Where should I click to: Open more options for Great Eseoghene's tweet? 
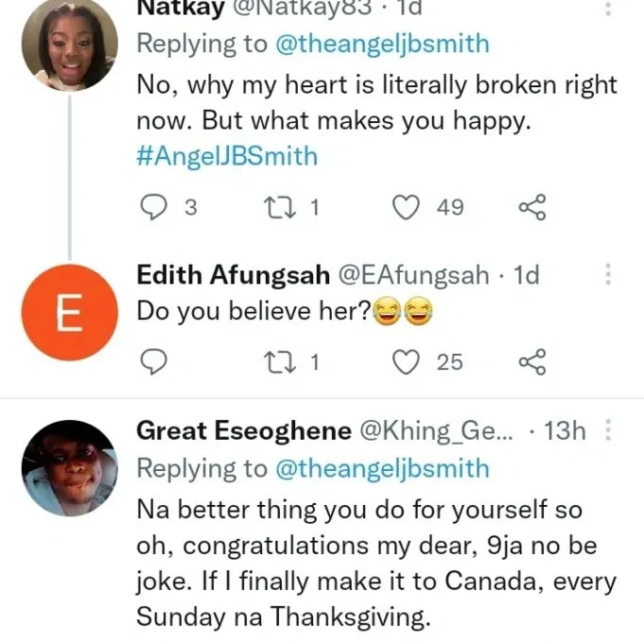click(x=608, y=432)
